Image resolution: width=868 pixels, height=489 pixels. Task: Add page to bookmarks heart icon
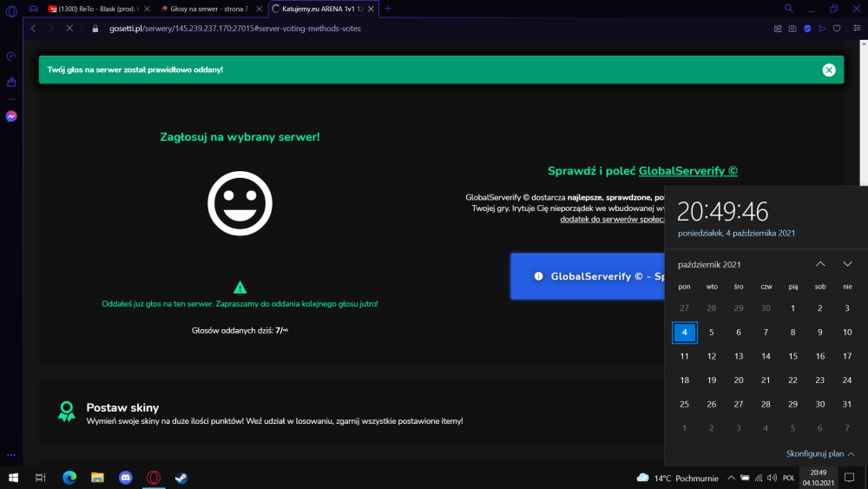837,29
